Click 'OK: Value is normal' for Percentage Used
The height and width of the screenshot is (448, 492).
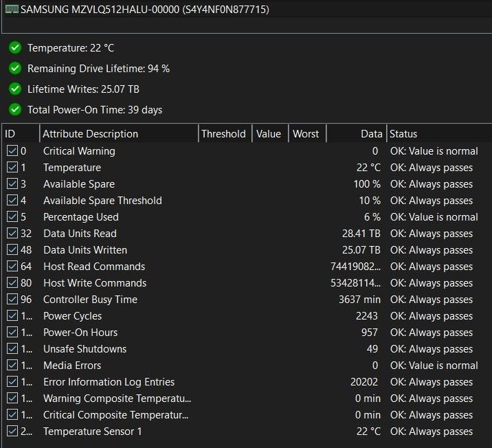point(434,217)
